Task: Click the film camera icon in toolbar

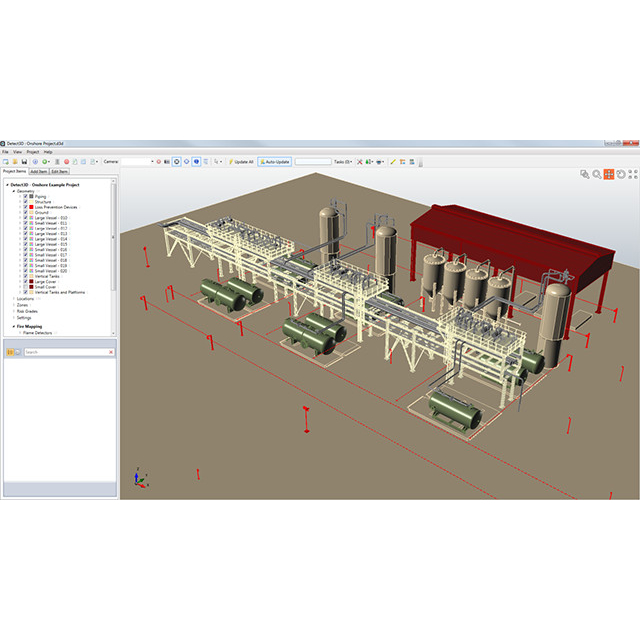Action: coord(167,162)
